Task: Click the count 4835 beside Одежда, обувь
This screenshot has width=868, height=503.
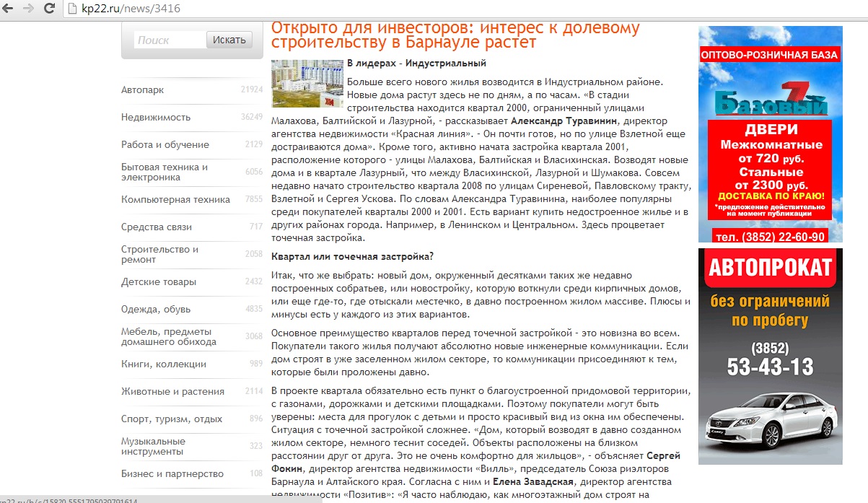Action: (254, 309)
